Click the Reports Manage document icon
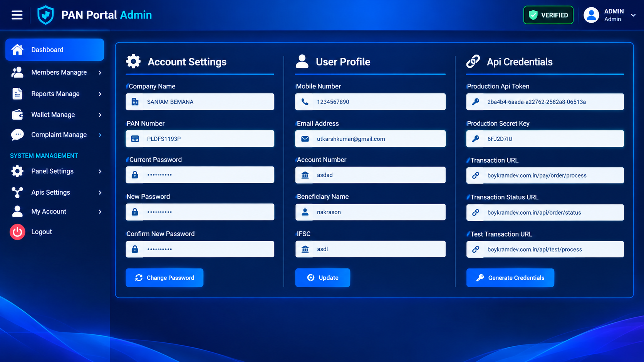644x362 pixels. 17,93
